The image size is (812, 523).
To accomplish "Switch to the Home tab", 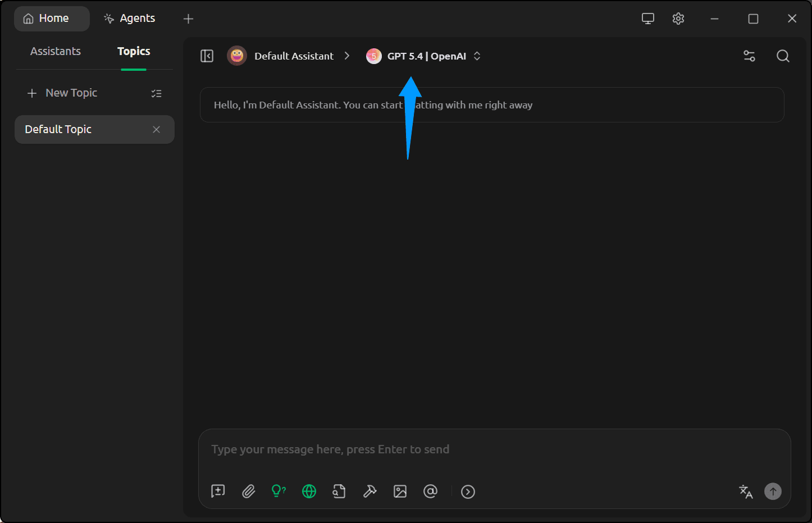I will pyautogui.click(x=52, y=19).
